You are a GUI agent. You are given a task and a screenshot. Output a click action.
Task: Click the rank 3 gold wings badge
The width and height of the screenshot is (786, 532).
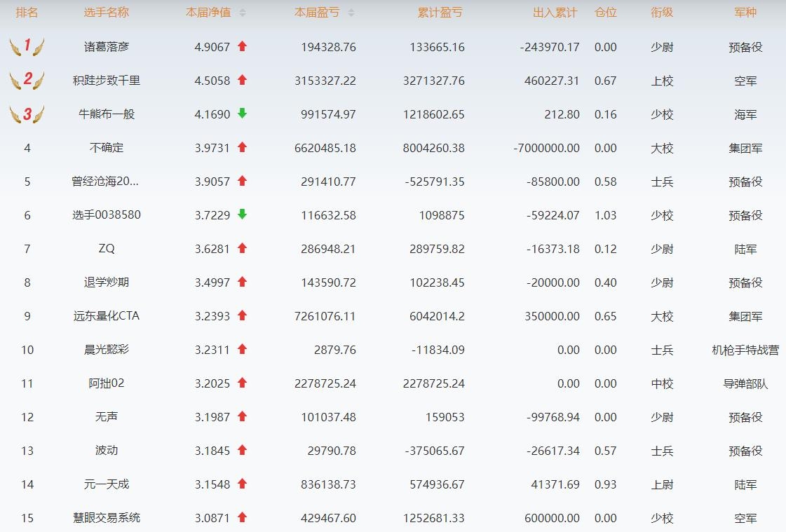27,114
